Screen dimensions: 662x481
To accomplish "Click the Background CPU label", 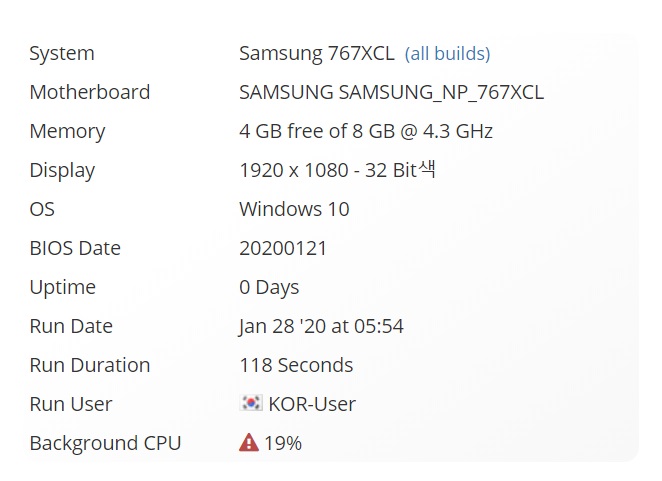I will (x=106, y=443).
